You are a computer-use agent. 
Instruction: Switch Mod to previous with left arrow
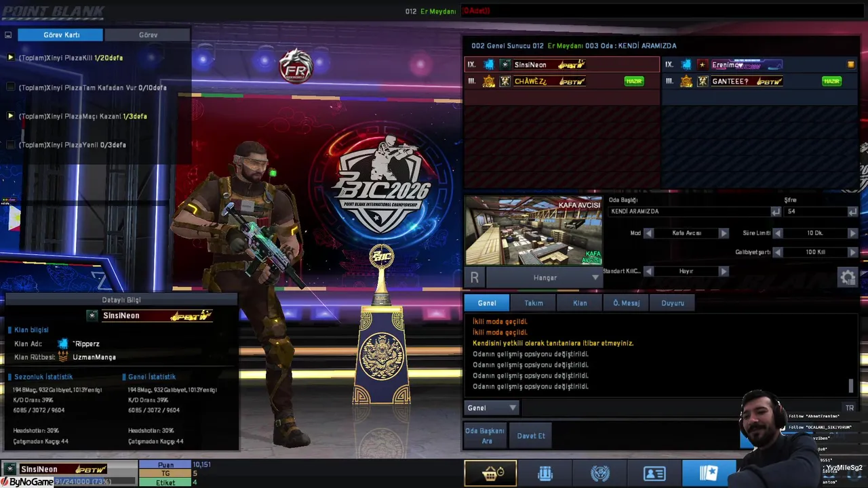pyautogui.click(x=648, y=233)
